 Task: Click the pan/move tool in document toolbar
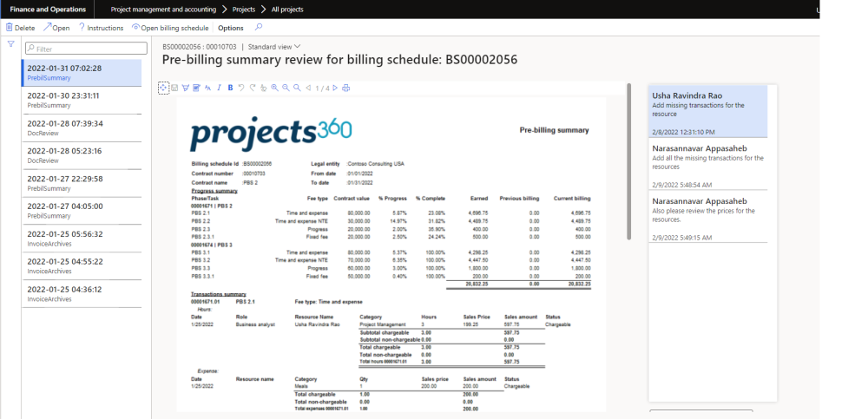(x=163, y=88)
